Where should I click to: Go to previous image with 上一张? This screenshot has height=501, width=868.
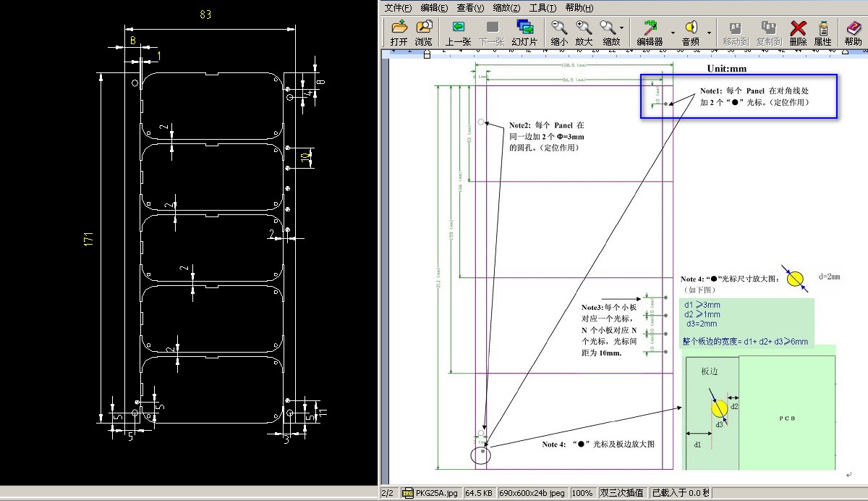[458, 33]
